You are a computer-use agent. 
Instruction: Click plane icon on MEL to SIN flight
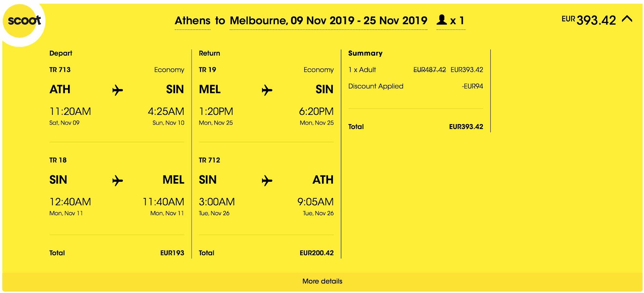click(x=267, y=90)
